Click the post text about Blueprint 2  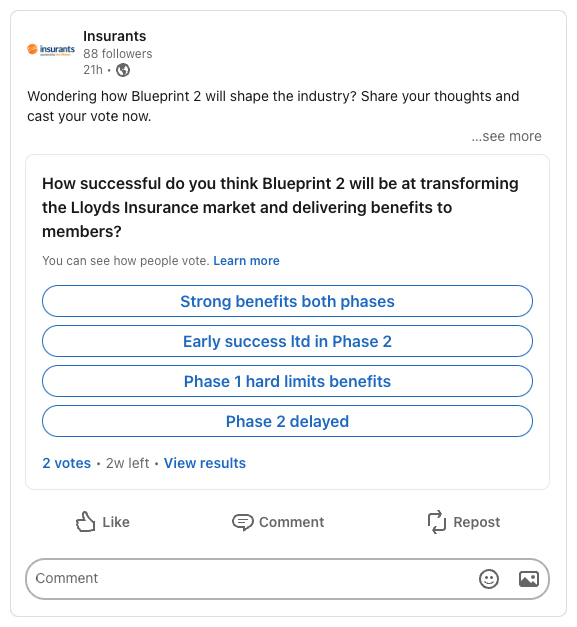[273, 106]
